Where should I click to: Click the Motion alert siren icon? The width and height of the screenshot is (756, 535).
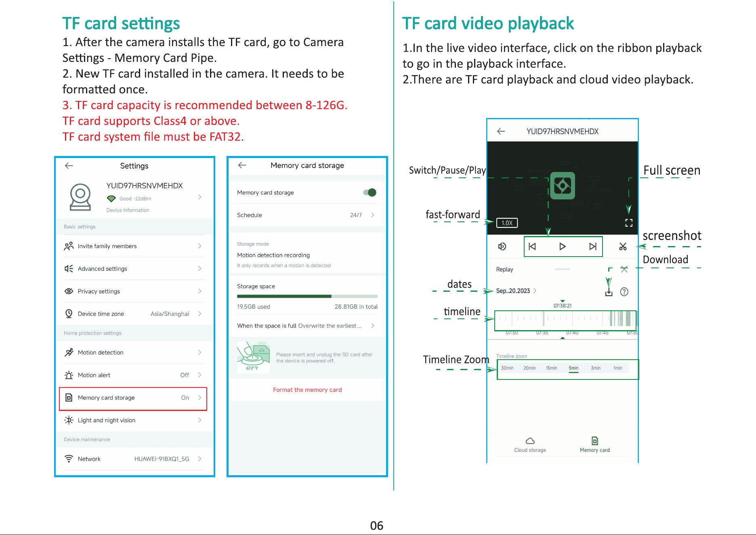(x=69, y=375)
